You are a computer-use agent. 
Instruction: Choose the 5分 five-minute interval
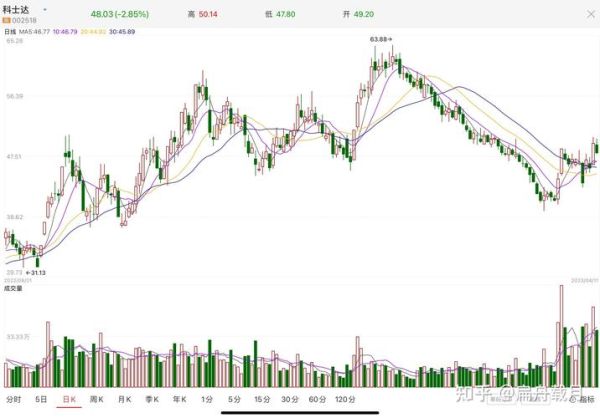[x=233, y=399]
